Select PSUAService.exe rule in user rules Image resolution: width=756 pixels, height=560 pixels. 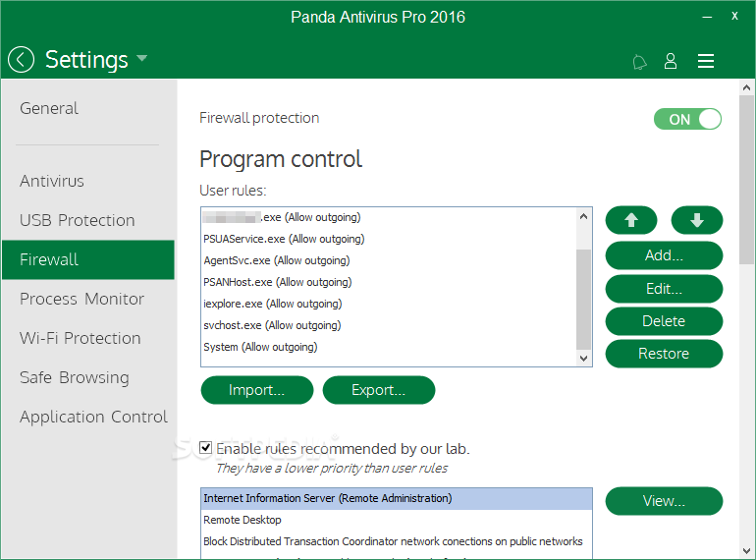click(389, 239)
